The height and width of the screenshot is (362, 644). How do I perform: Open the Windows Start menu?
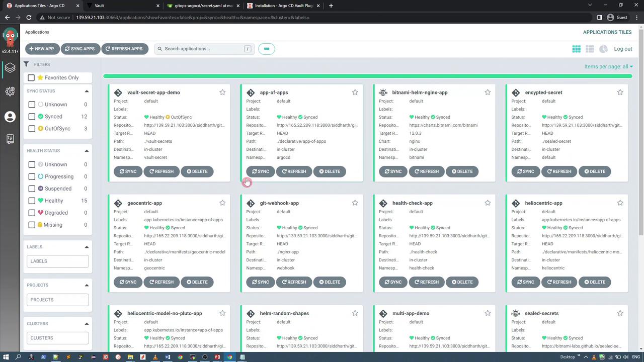(x=6, y=357)
